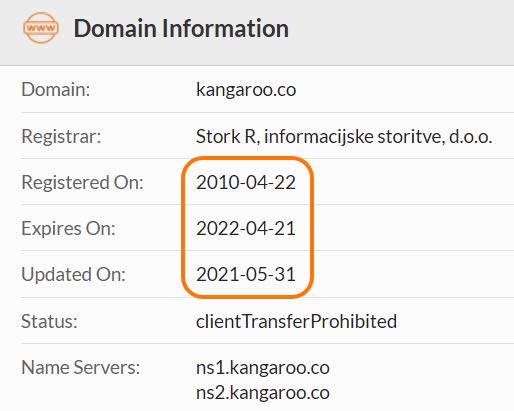Select the 2022-04-21 expiry date
514x411 pixels.
[246, 229]
